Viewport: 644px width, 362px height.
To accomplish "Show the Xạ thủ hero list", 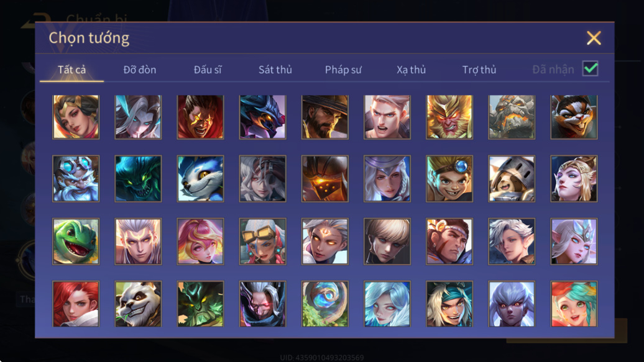I will [x=411, y=70].
